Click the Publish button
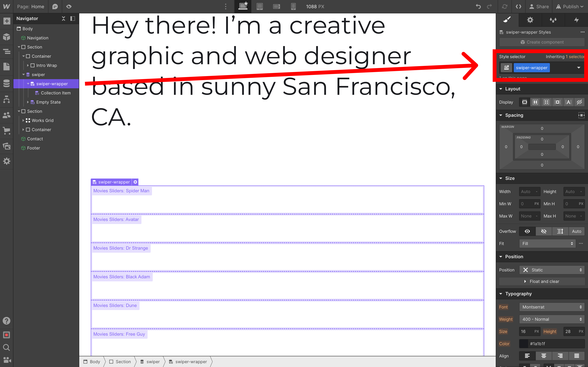Screen dimensions: 588x367 pyautogui.click(x=570, y=6)
